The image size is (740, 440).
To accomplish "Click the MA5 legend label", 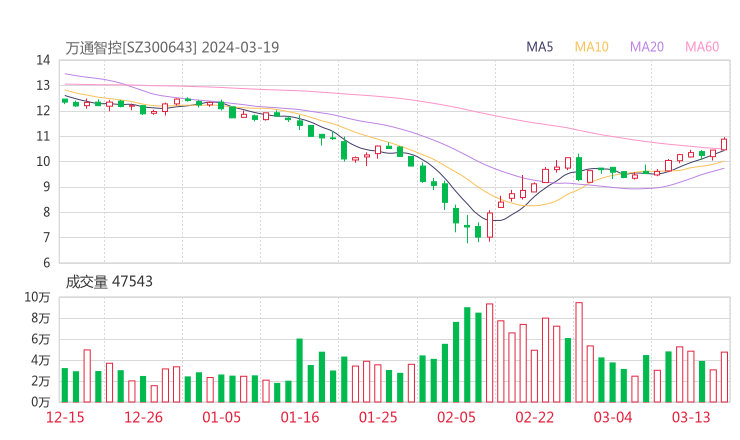I will 539,47.
